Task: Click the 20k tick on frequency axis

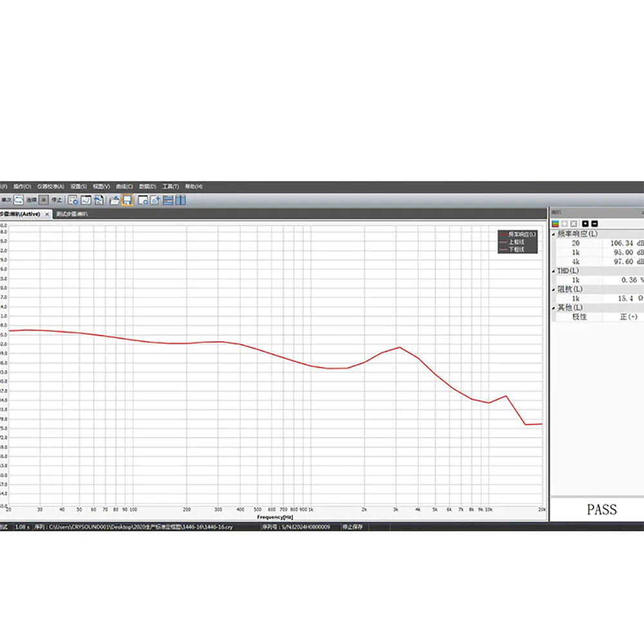Action: pyautogui.click(x=542, y=509)
